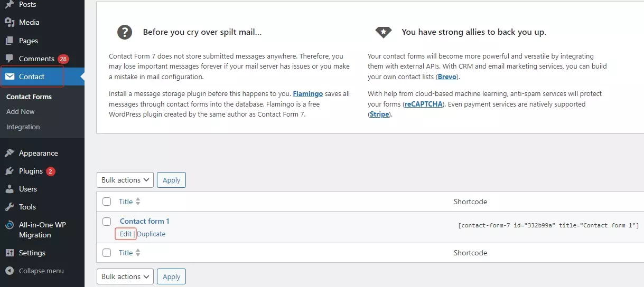This screenshot has height=287, width=644.
Task: Toggle the select-all checkbox in table footer
Action: pos(107,253)
